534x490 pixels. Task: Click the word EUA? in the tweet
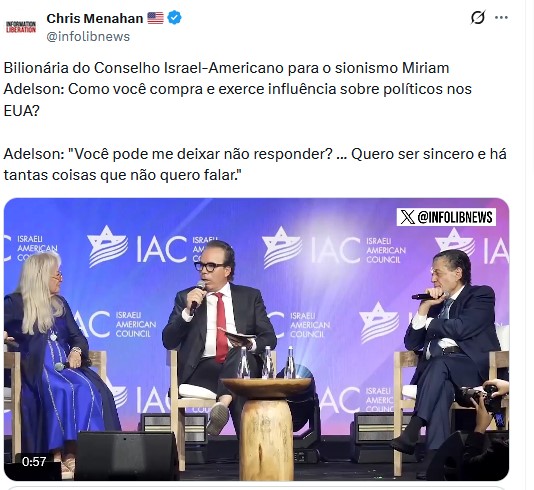[x=21, y=111]
